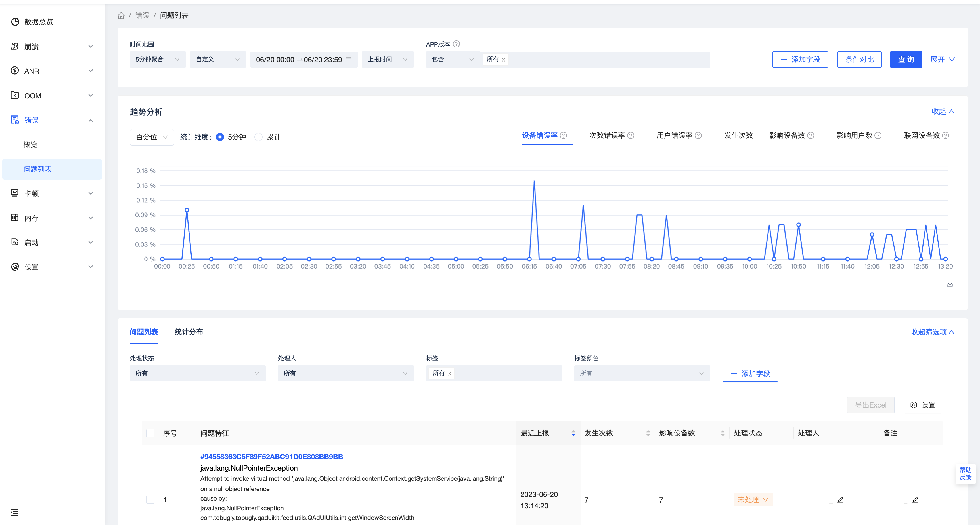Collapse trend analysis with 收起
This screenshot has height=525, width=980.
(943, 111)
